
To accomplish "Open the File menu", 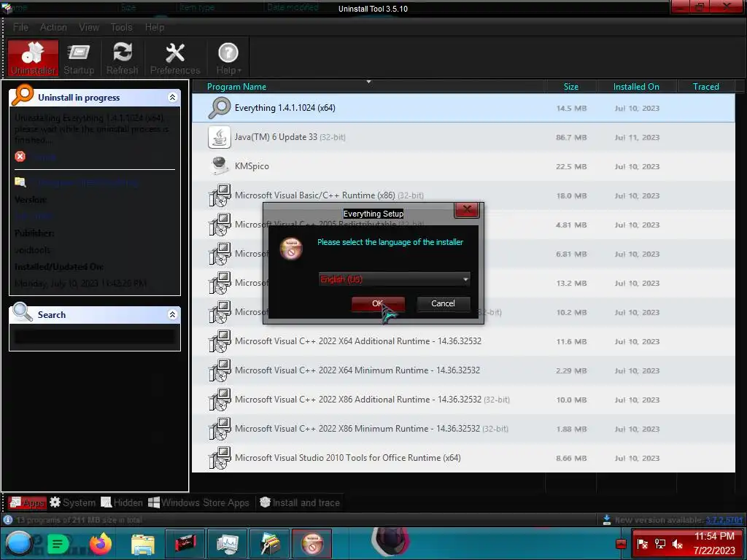I will (20, 27).
